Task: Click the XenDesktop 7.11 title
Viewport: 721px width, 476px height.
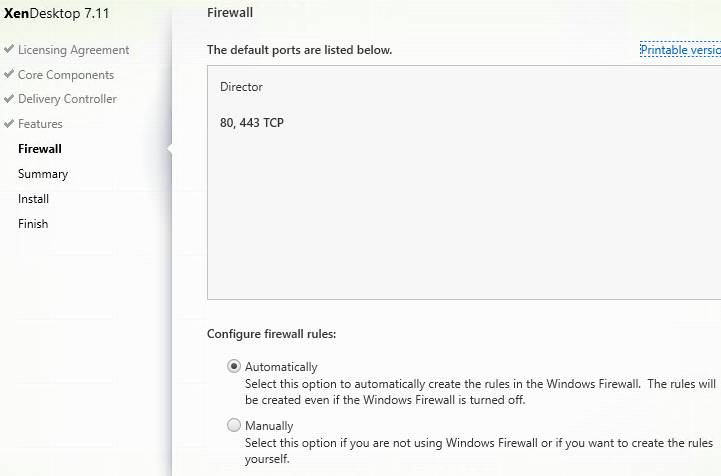Action: [56, 13]
